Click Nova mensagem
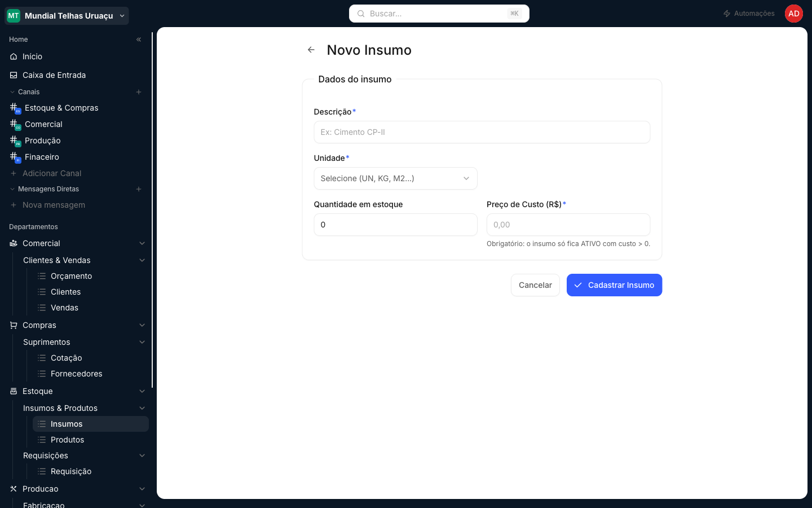Image resolution: width=812 pixels, height=508 pixels. tap(77, 205)
